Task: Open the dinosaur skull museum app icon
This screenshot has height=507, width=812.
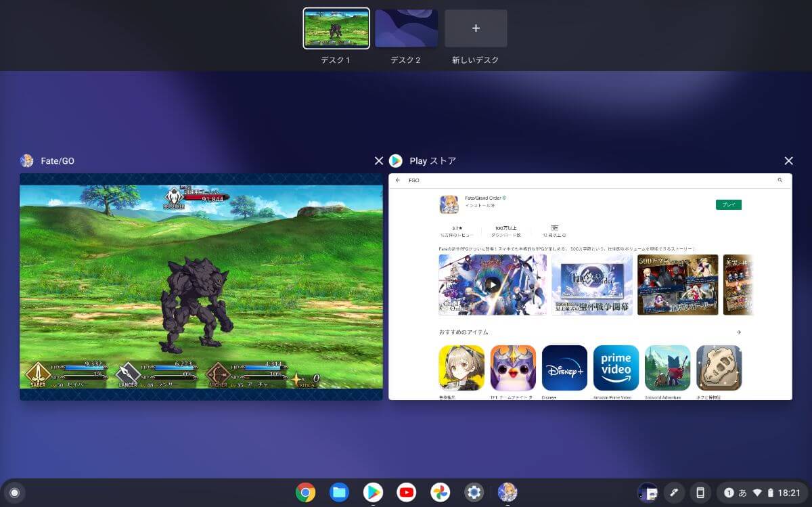Action: (x=719, y=368)
